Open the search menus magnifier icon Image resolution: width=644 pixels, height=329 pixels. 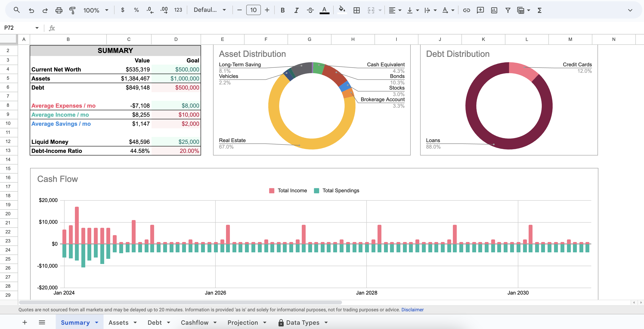(x=17, y=10)
